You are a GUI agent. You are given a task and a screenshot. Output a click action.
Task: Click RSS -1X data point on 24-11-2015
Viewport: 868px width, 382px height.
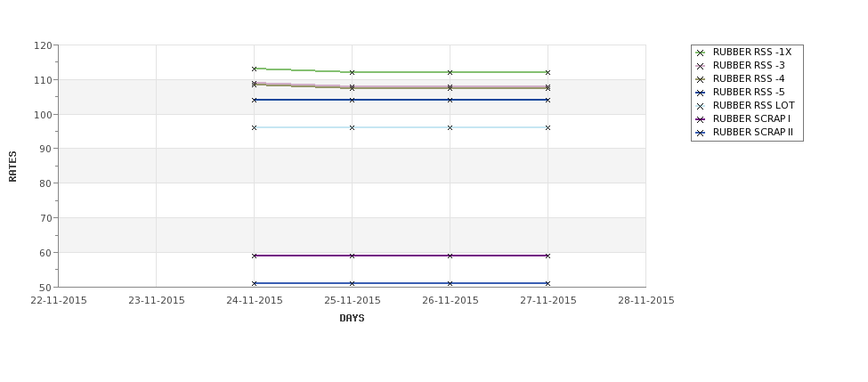point(254,69)
